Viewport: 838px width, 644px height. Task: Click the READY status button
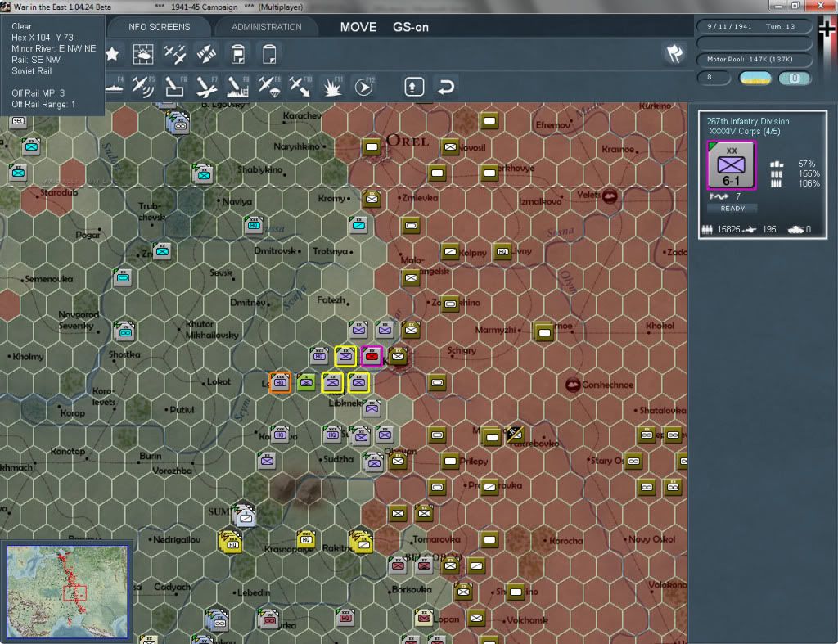pos(732,209)
